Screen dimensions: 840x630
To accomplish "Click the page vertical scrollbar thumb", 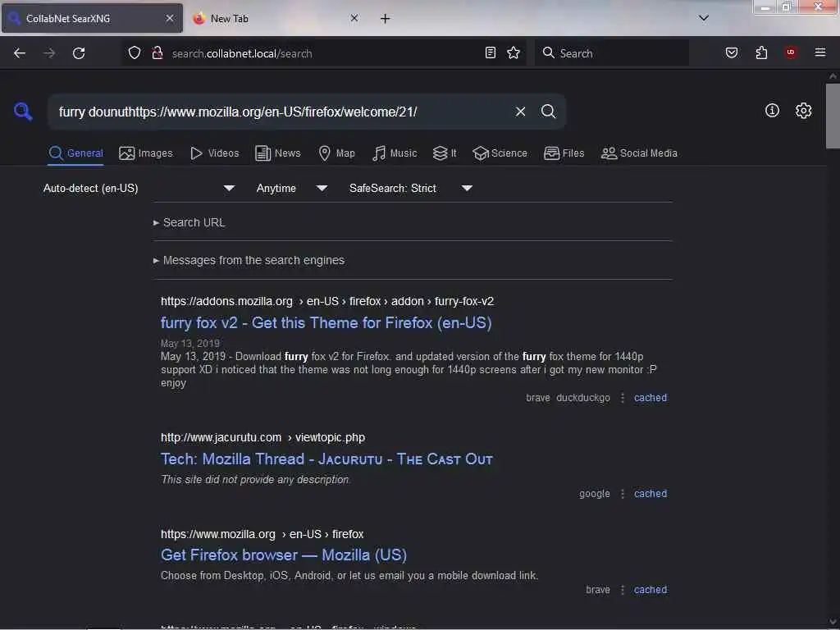I will pyautogui.click(x=833, y=116).
